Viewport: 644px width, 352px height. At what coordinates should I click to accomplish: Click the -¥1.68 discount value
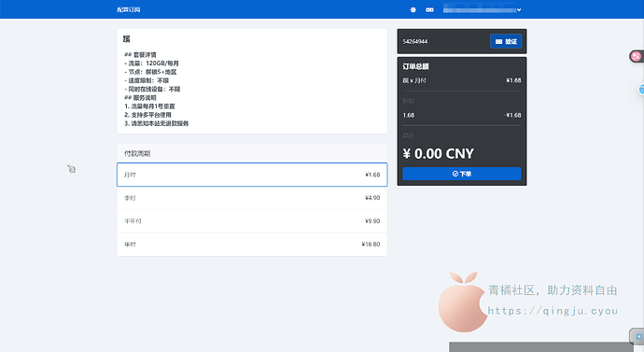[512, 116]
